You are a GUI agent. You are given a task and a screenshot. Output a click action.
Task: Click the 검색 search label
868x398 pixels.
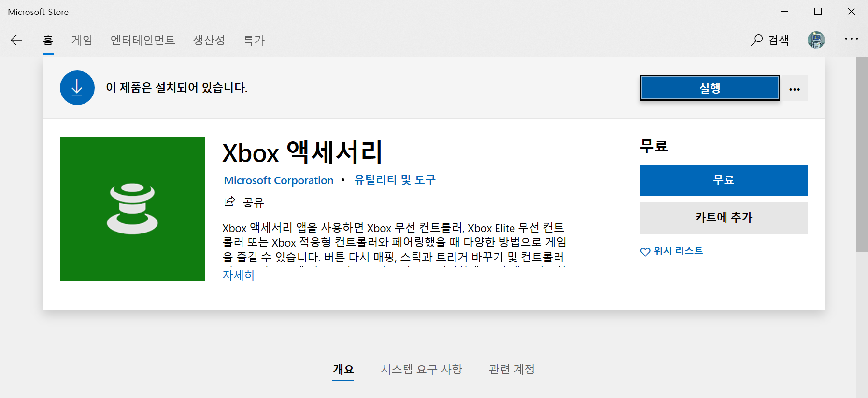[x=779, y=40]
